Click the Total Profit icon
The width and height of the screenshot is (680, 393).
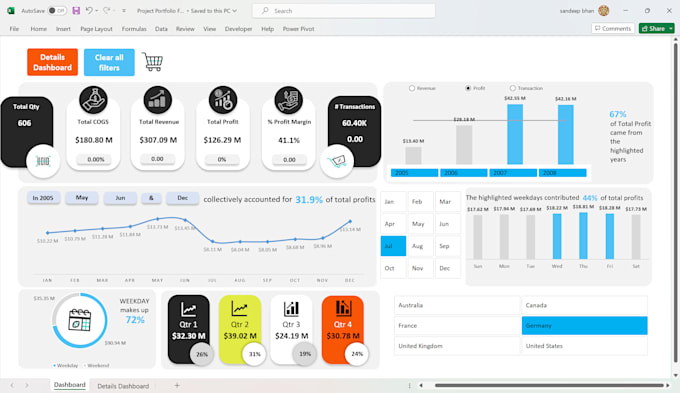[x=222, y=100]
